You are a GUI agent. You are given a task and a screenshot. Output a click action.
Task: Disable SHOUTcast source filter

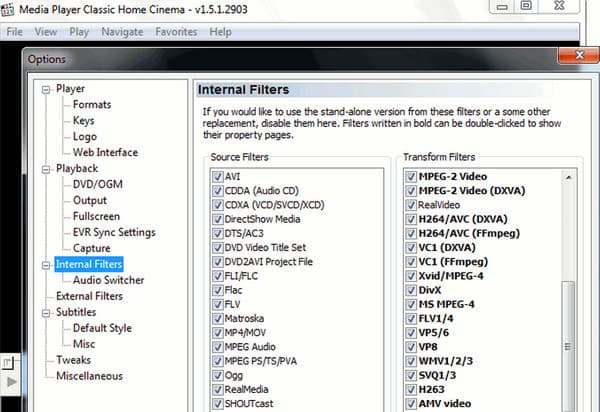coord(218,404)
